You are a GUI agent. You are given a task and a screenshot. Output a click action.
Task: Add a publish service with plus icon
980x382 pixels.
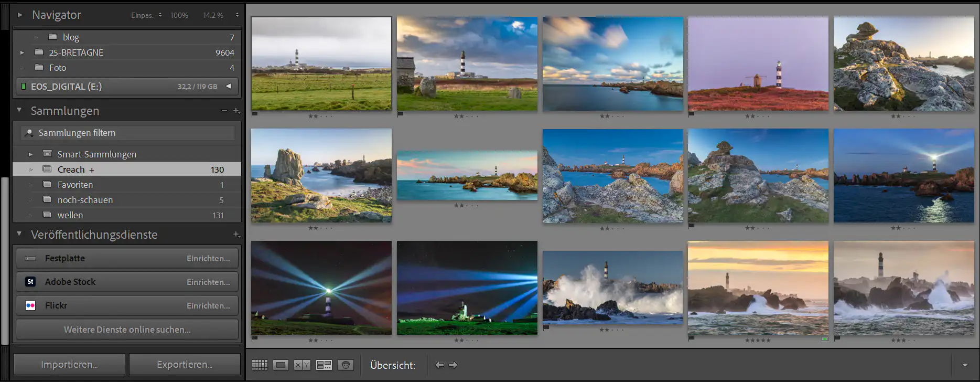(x=236, y=235)
